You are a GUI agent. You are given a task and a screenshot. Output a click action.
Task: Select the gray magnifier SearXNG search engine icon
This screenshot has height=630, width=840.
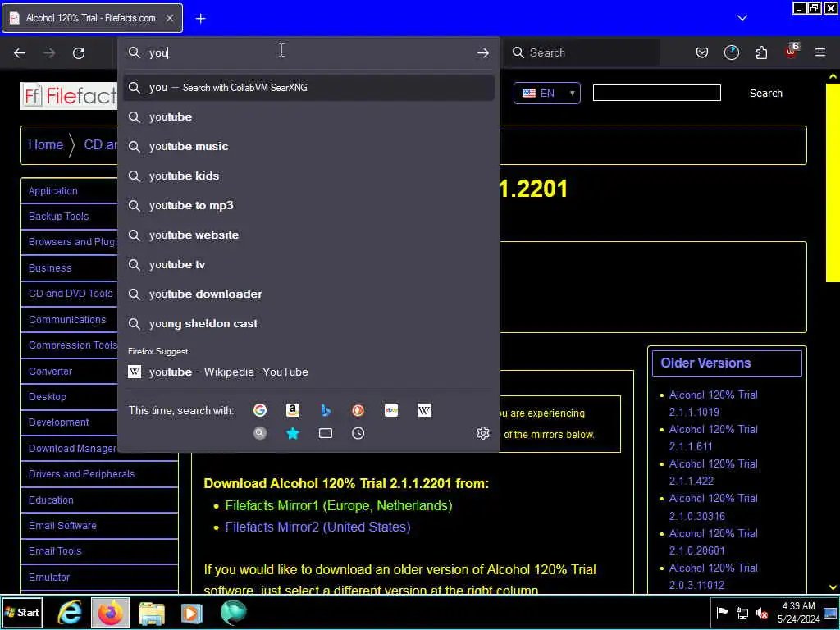260,433
